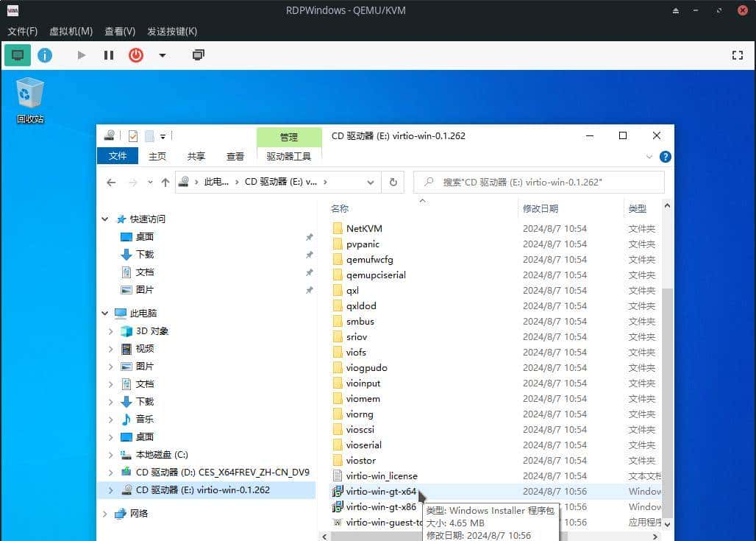The height and width of the screenshot is (541, 756).
Task: Open the virtual machine display console icon
Action: tap(17, 54)
